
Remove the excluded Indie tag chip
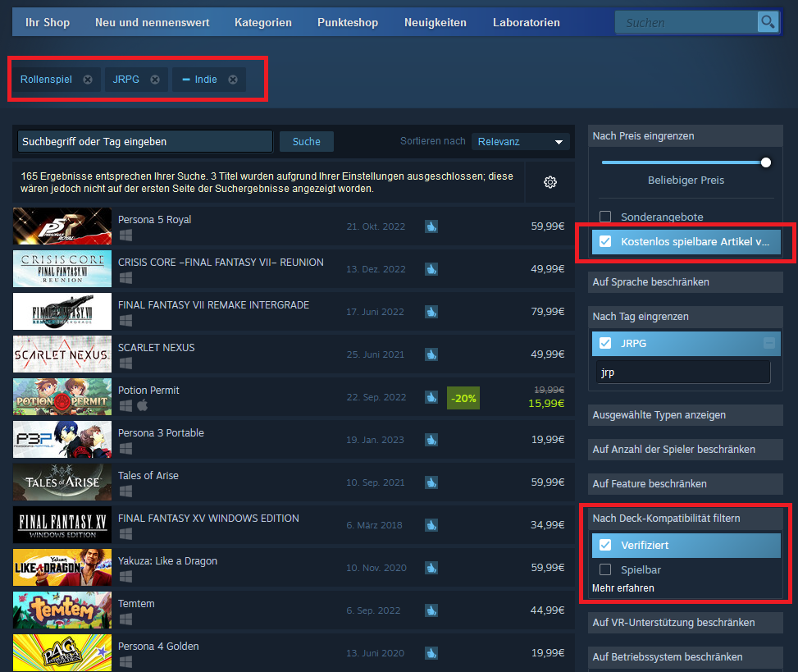coord(233,80)
